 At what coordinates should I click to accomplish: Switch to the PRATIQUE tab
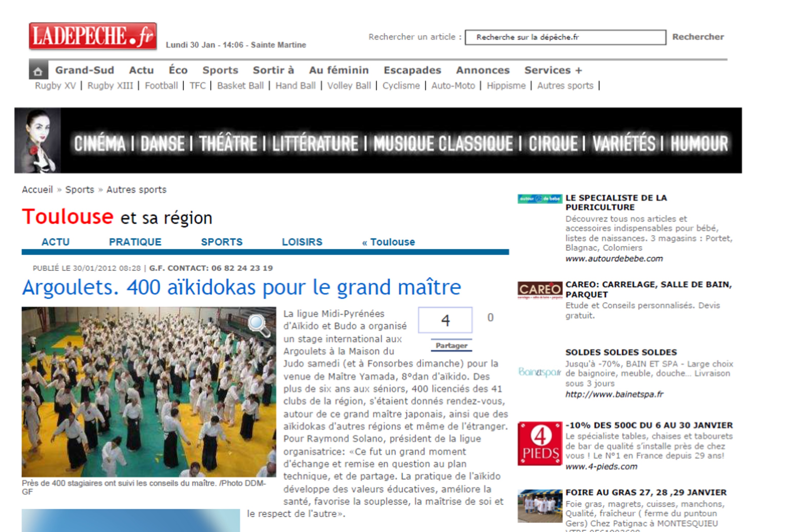135,242
